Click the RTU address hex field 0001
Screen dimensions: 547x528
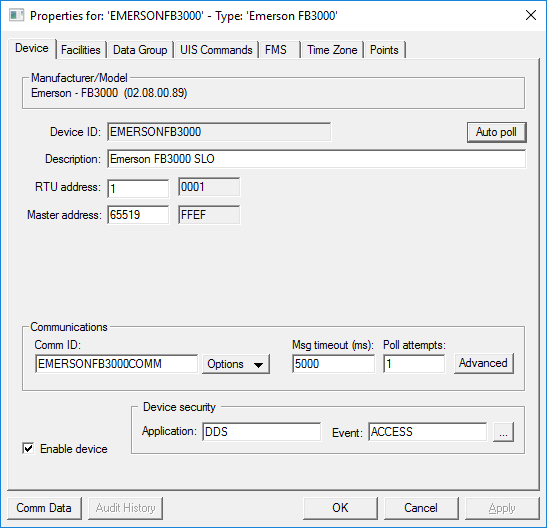209,187
